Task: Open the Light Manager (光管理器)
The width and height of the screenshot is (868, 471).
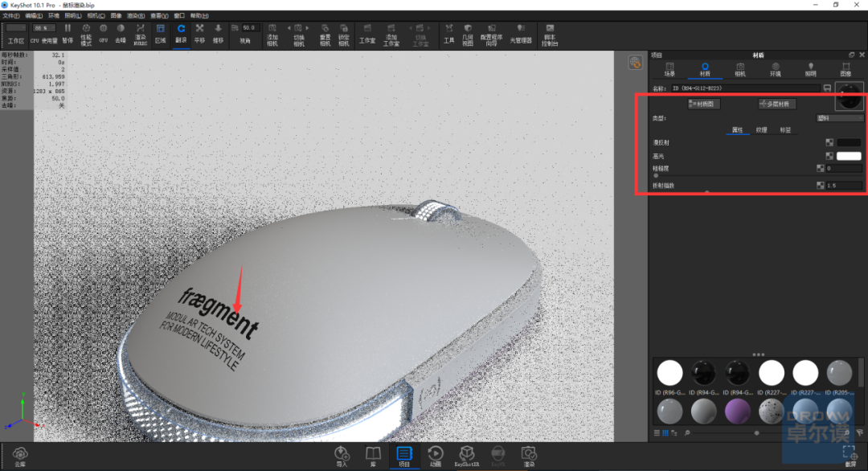Action: 520,33
